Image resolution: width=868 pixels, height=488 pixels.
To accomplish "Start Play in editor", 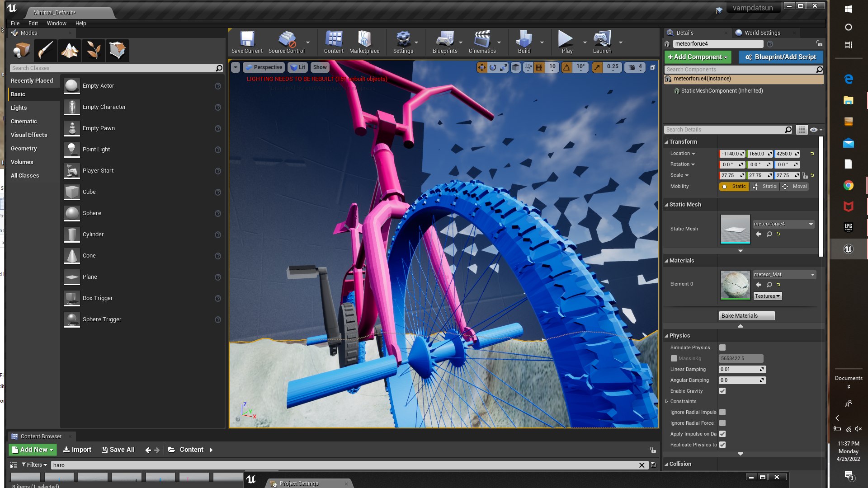I will coord(567,42).
